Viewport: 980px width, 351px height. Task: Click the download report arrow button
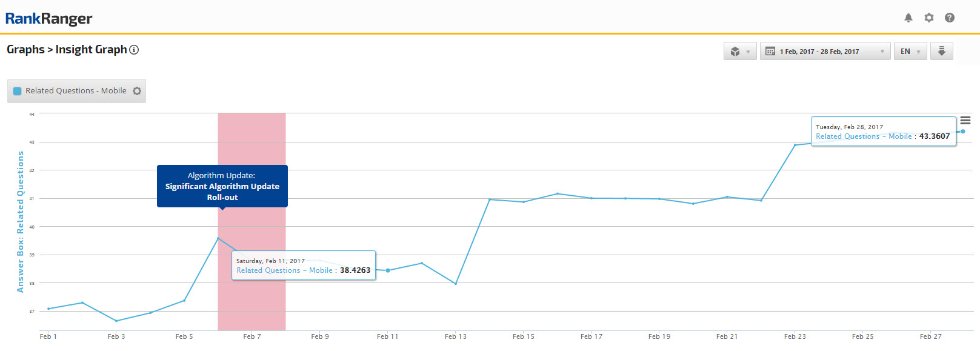[x=941, y=52]
